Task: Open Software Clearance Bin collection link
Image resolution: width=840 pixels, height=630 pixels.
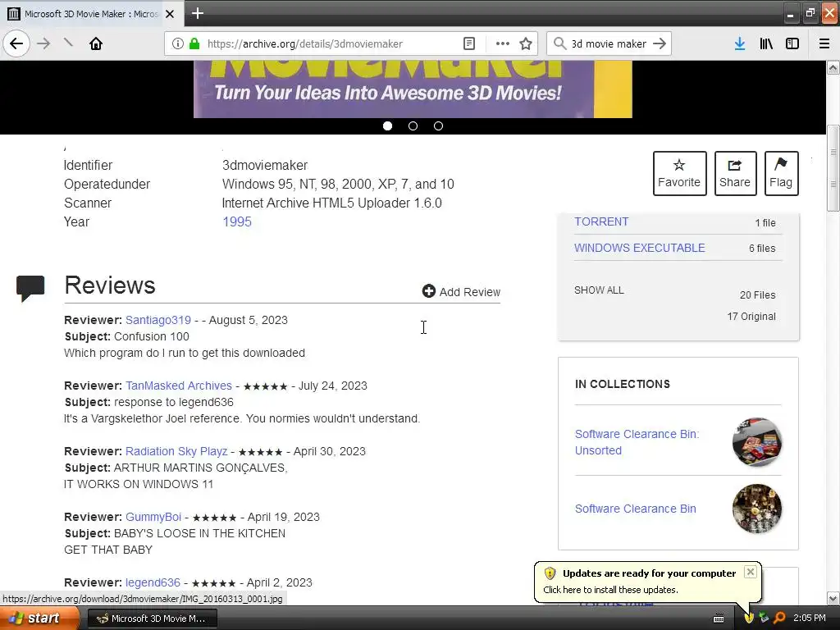Action: point(636,509)
